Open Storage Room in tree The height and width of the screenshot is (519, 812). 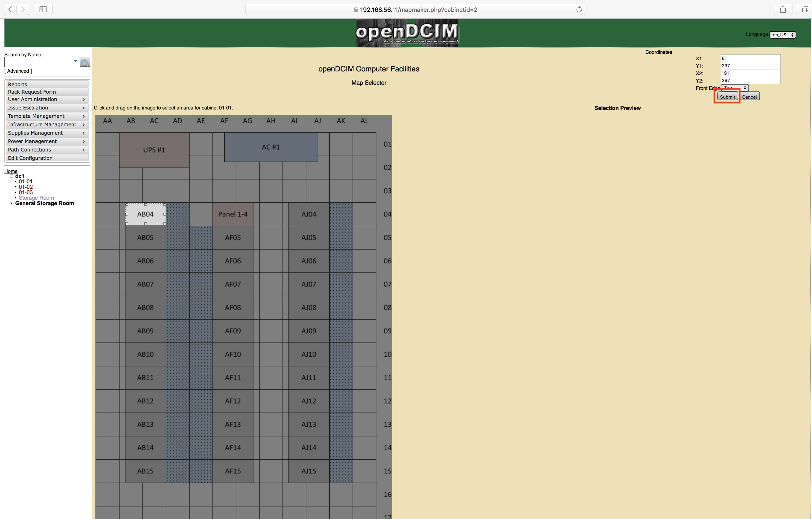click(x=36, y=198)
